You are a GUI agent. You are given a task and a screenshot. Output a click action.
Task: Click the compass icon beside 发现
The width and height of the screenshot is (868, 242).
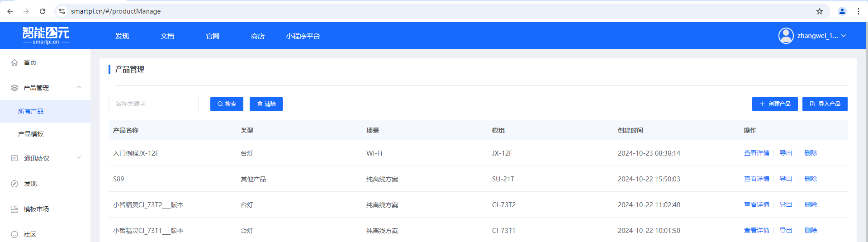click(x=14, y=184)
